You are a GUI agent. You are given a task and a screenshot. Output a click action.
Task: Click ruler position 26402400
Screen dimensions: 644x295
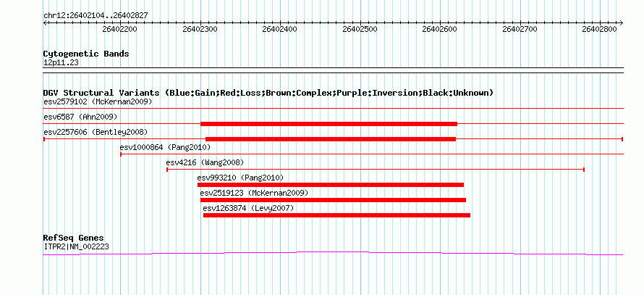click(x=280, y=29)
